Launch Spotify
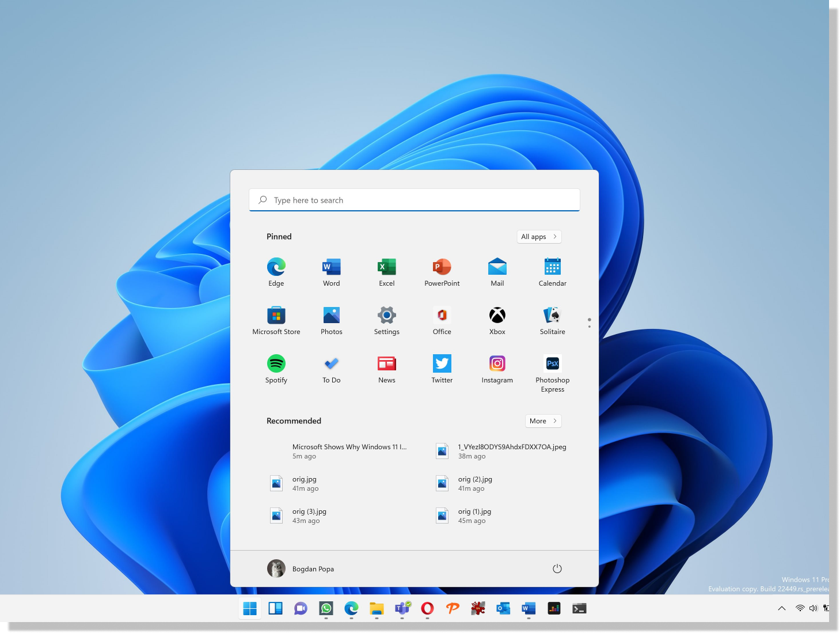Viewport: 840px width, 633px height. pos(276,369)
